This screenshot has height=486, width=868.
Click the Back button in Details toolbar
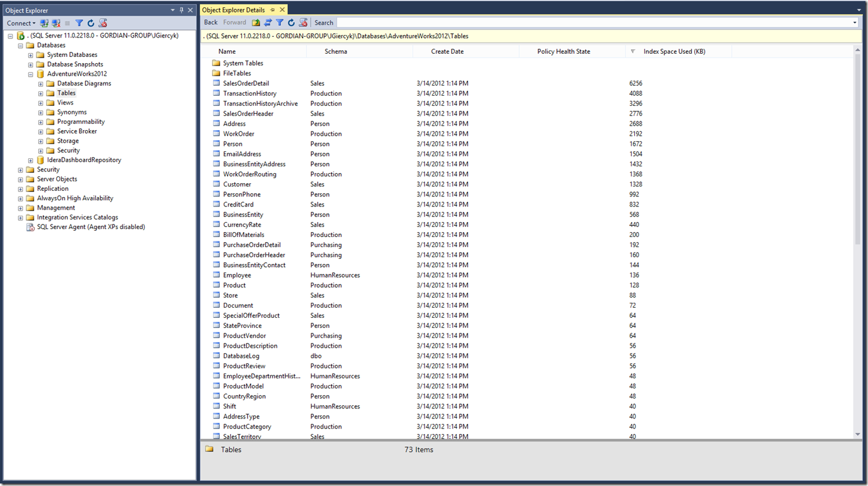point(211,23)
